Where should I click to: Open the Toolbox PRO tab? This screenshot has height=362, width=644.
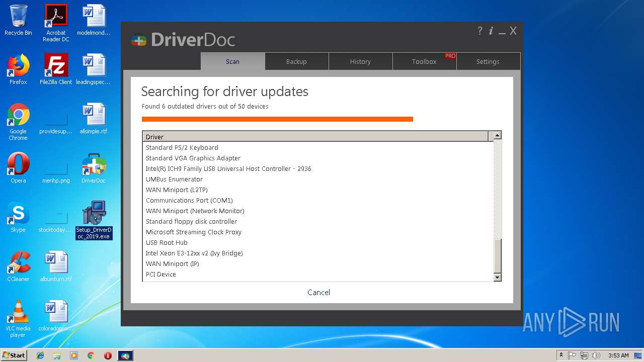[x=424, y=61]
